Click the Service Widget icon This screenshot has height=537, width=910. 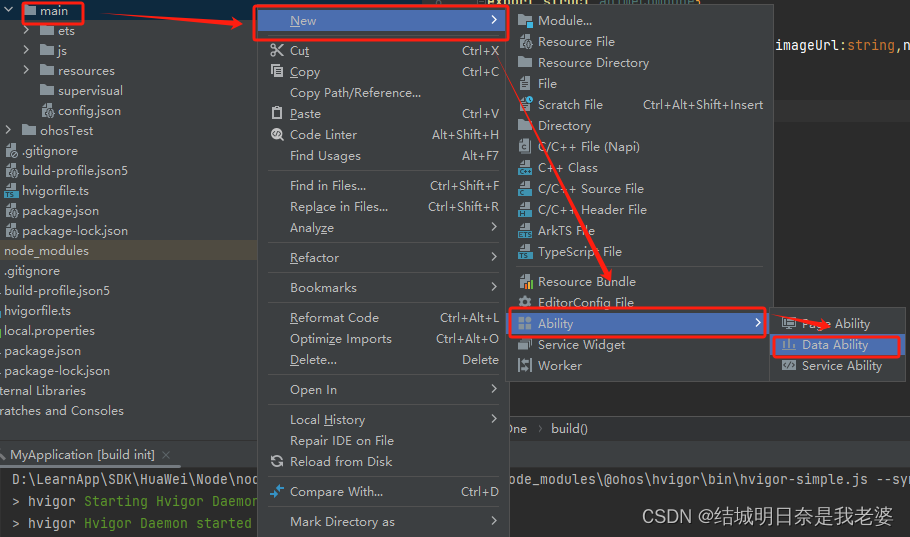point(525,344)
